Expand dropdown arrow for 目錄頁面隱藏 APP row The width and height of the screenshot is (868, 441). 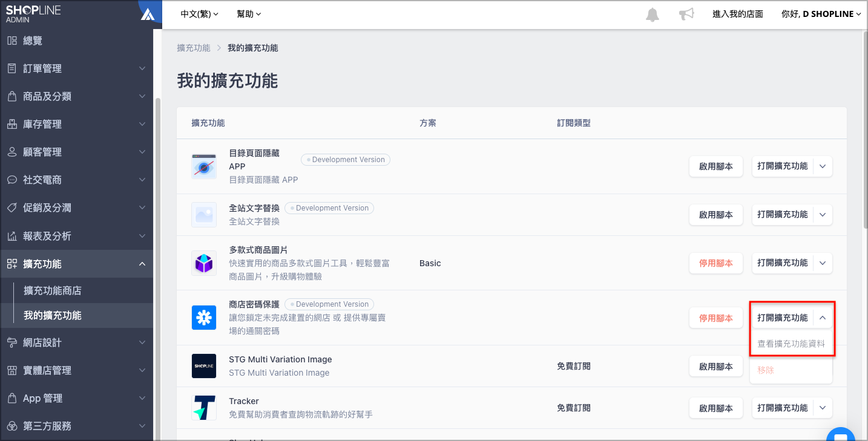click(823, 166)
